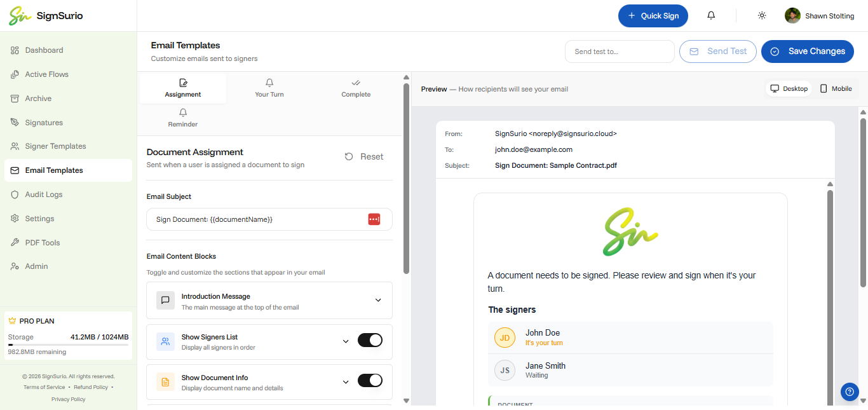Expand the Show Signers List chevron
Viewport: 868px width, 410px height.
[346, 341]
